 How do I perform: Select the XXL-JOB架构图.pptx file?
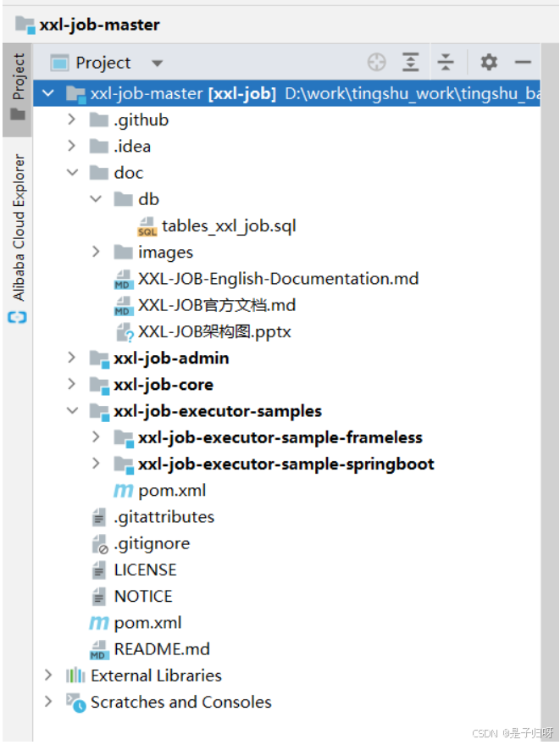pos(214,331)
